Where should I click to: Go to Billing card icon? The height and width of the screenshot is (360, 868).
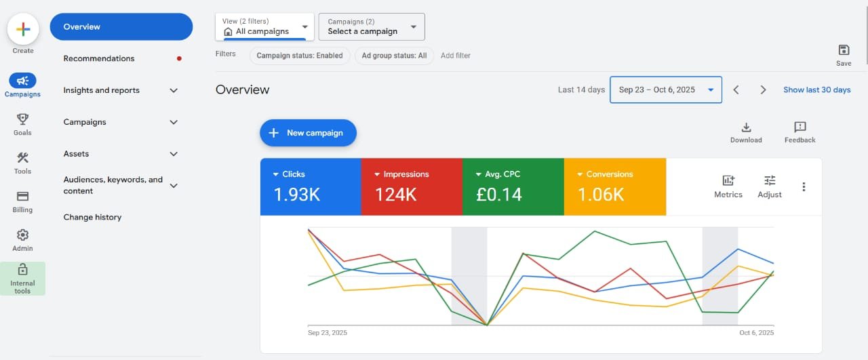[x=22, y=197]
